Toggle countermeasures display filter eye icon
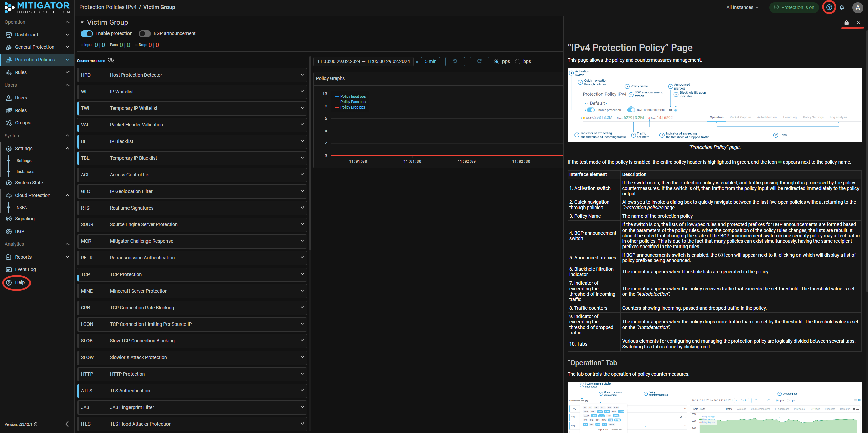Screen dimensions: 868x433 (111, 61)
